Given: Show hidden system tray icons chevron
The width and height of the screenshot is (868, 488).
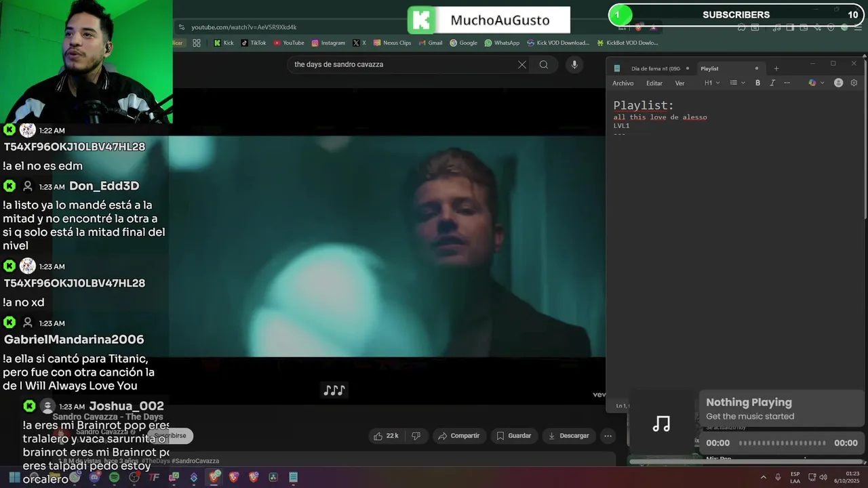Looking at the screenshot, I should [764, 477].
